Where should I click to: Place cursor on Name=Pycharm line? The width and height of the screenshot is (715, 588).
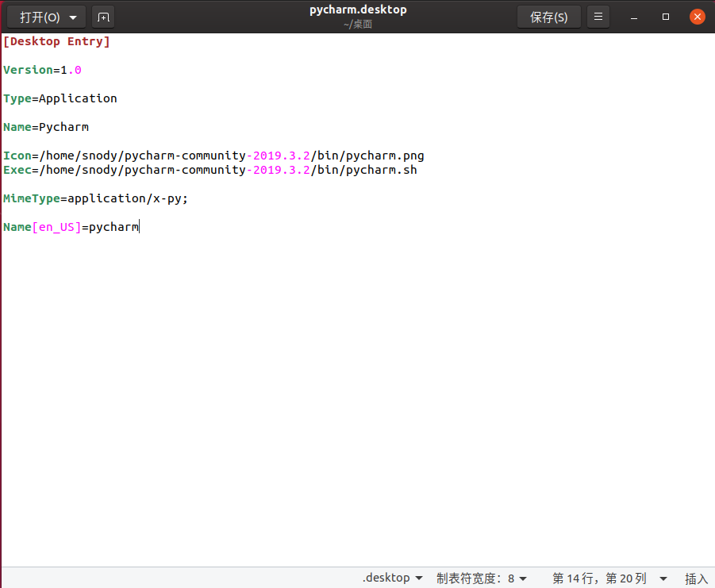[46, 127]
